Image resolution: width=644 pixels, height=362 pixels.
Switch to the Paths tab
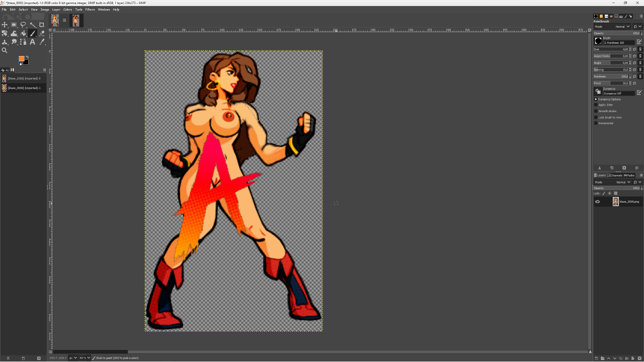pos(629,175)
